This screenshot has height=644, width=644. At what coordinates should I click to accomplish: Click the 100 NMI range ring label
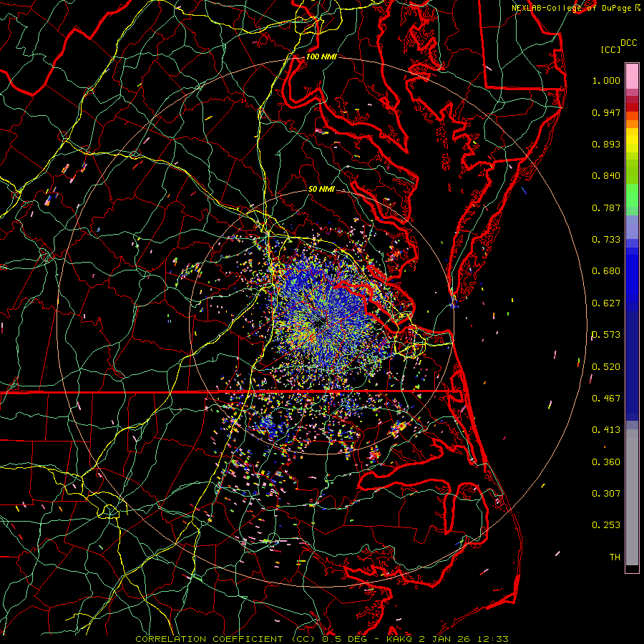click(x=321, y=57)
